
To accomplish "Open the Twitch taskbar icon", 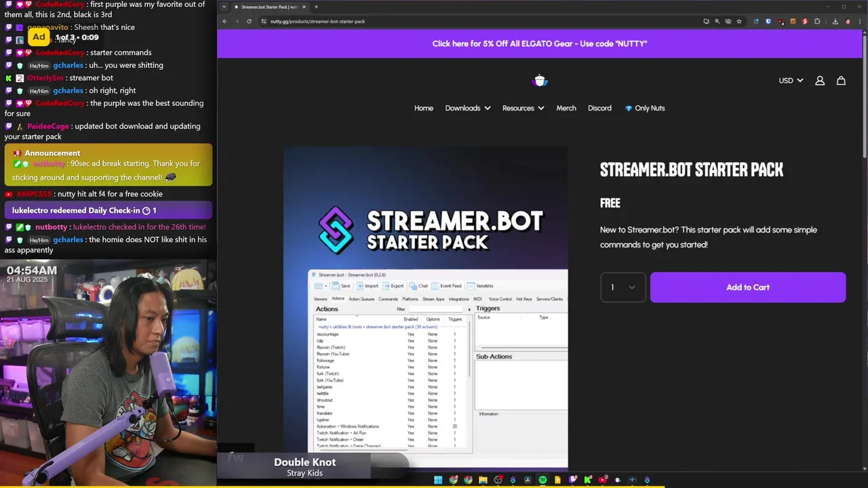I will (573, 480).
